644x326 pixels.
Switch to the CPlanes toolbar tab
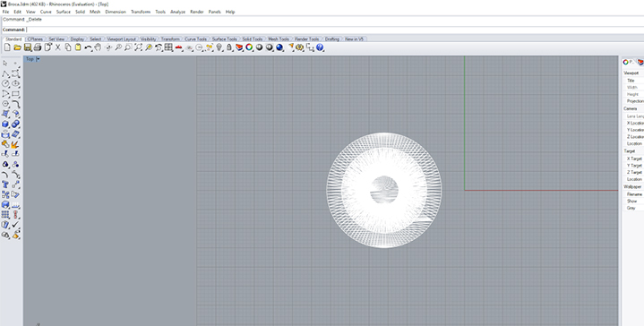coord(35,39)
